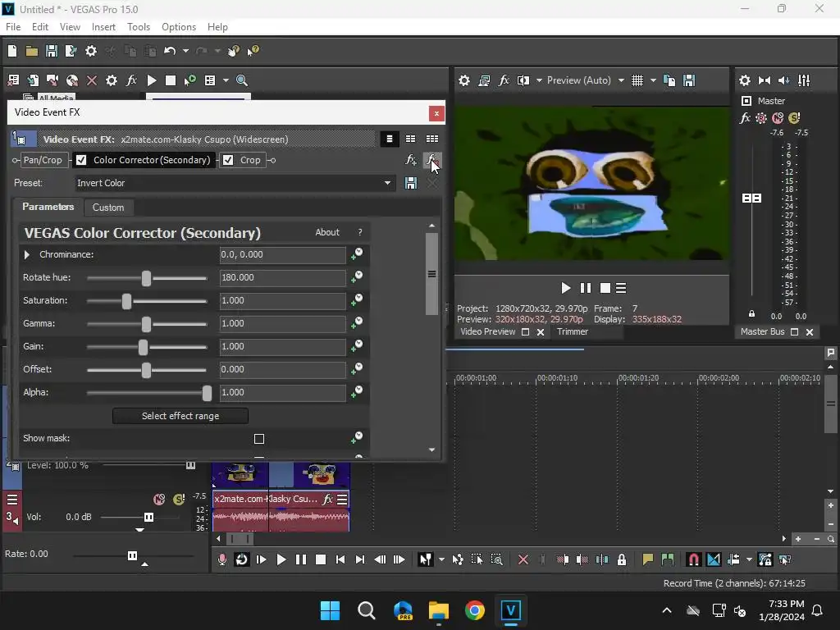This screenshot has width=840, height=630.
Task: Click Remove Selected Plug-In icon
Action: tap(431, 160)
